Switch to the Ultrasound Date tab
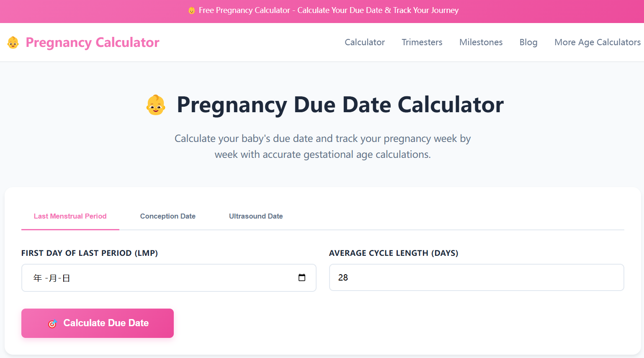The height and width of the screenshot is (358, 644). 256,216
